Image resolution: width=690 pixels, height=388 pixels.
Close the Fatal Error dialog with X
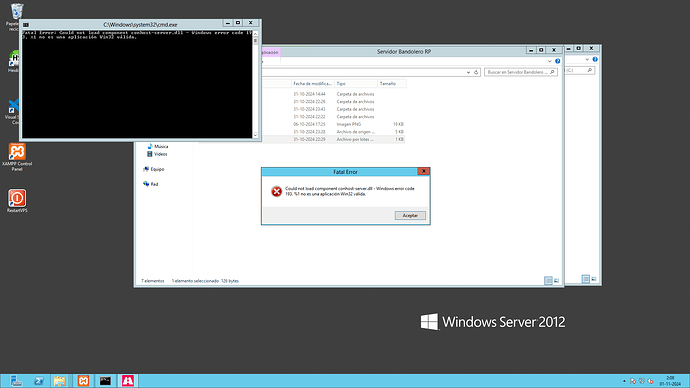(x=423, y=171)
